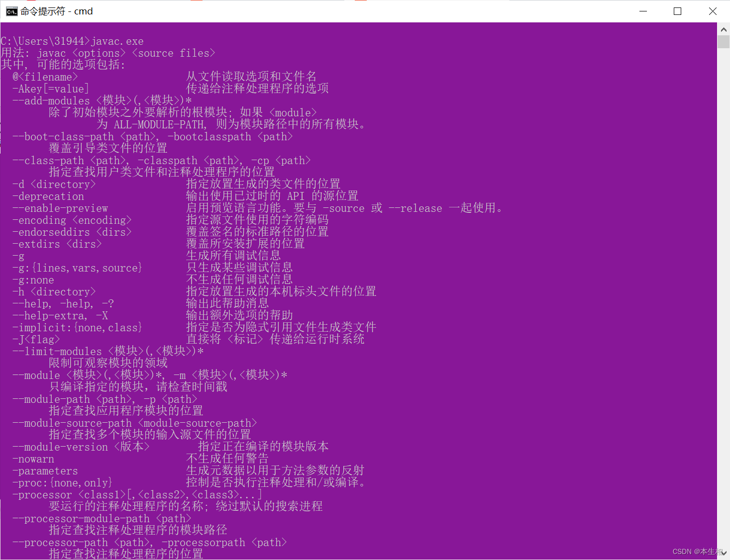
Task: Click the '--module-source-path' option line
Action: [135, 423]
